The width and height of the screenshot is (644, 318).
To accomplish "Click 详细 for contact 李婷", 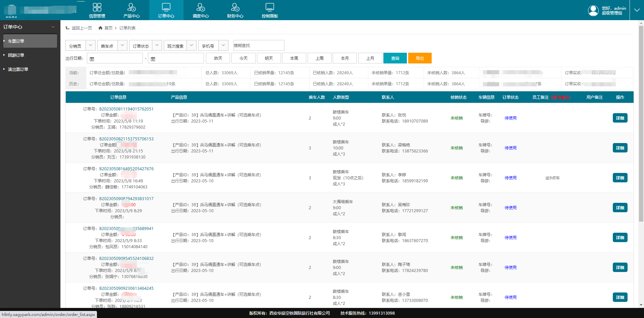I will pos(620,178).
